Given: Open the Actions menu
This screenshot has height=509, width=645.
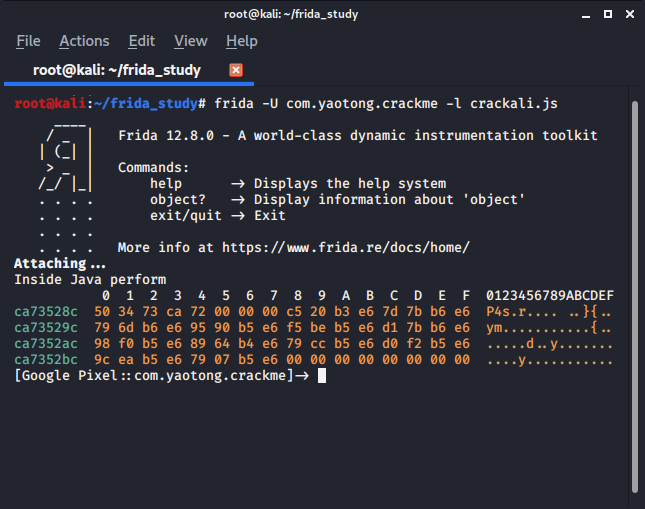Looking at the screenshot, I should coord(84,41).
